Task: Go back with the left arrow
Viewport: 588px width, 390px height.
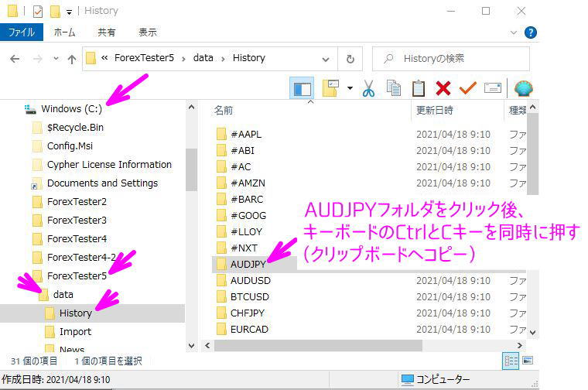Action: pos(15,59)
